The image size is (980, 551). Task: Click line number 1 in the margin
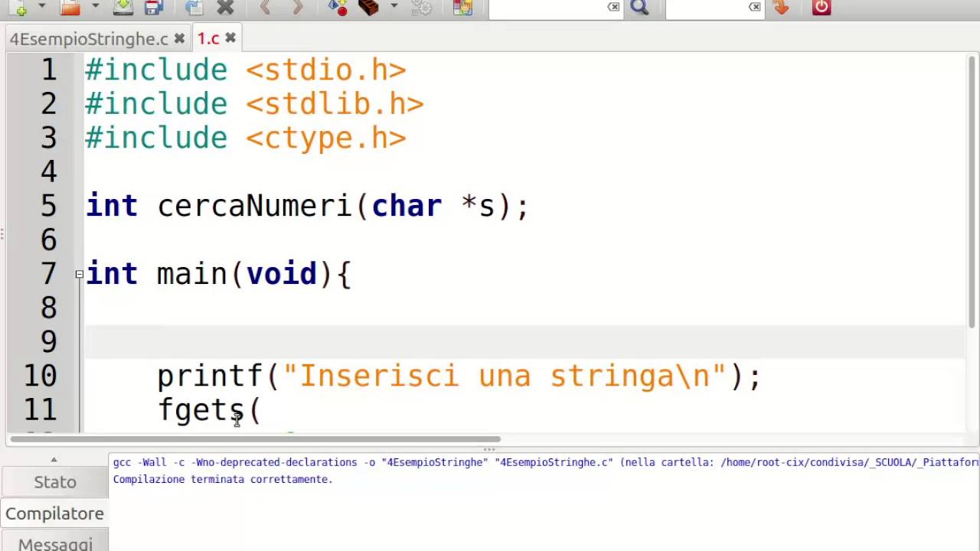pyautogui.click(x=48, y=70)
